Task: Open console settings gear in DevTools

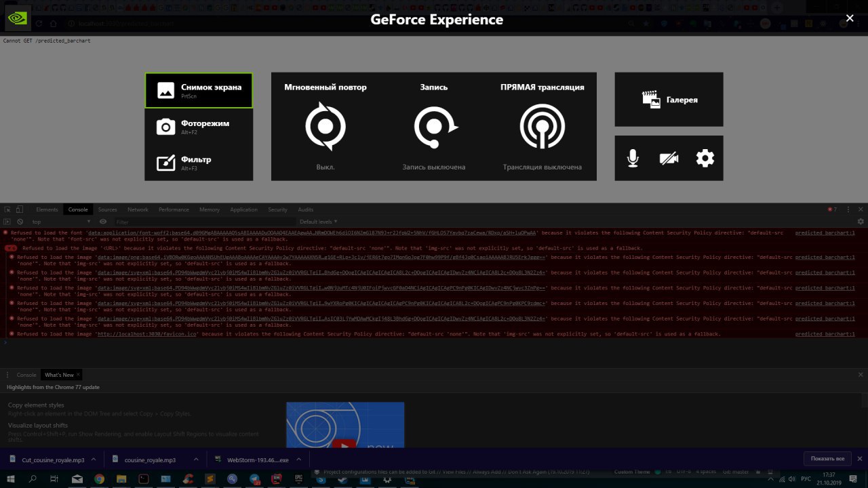Action: [861, 222]
